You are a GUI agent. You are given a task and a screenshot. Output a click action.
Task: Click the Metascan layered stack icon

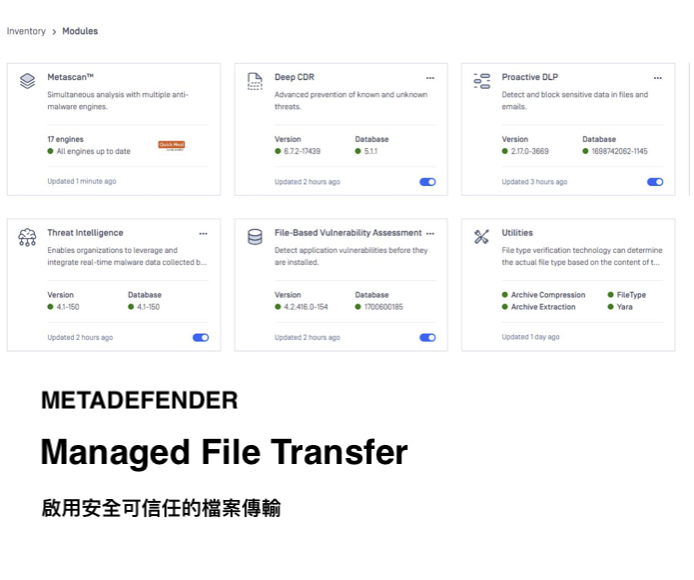[27, 81]
